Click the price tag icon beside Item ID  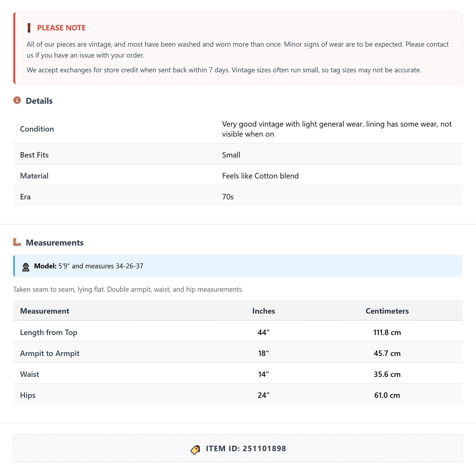point(195,450)
